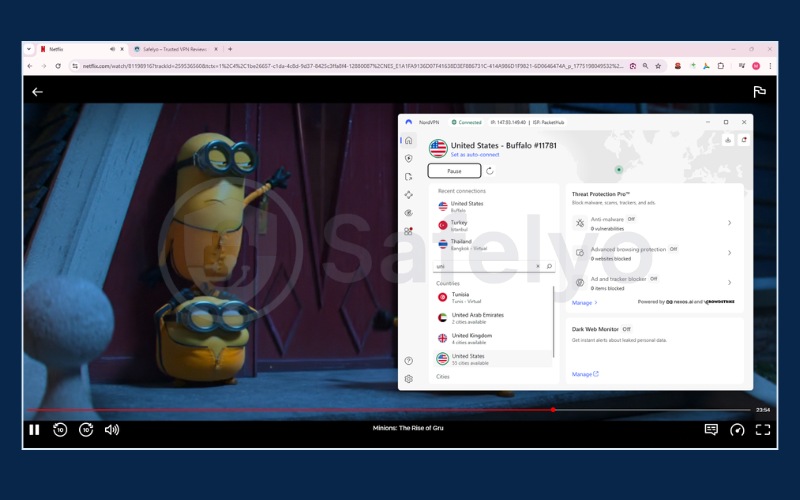The image size is (800, 500).
Task: Open Advanced browsing protection Off row
Action: pos(654,253)
